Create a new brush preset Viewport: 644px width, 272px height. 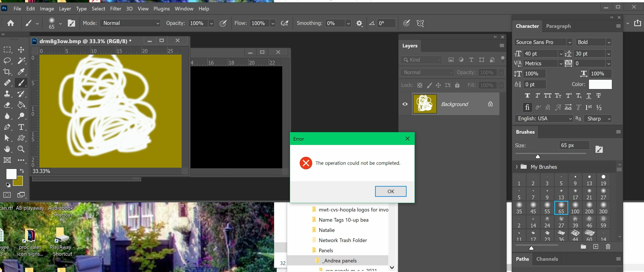pos(596,247)
